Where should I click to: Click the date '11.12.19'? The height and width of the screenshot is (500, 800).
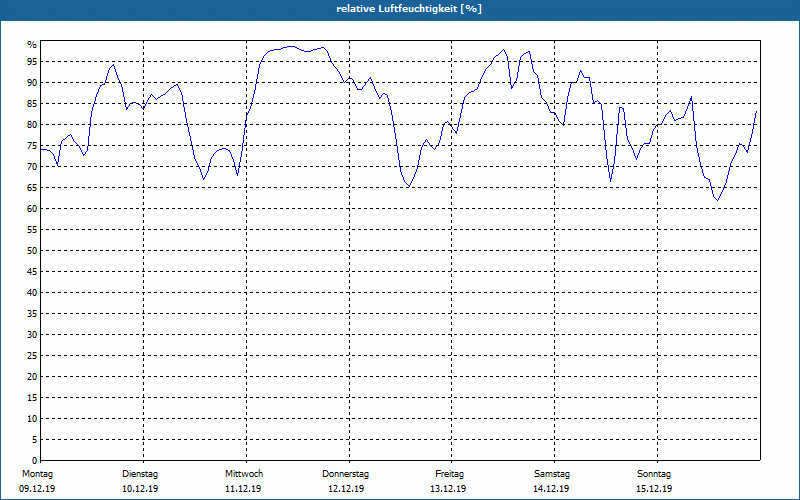(243, 489)
